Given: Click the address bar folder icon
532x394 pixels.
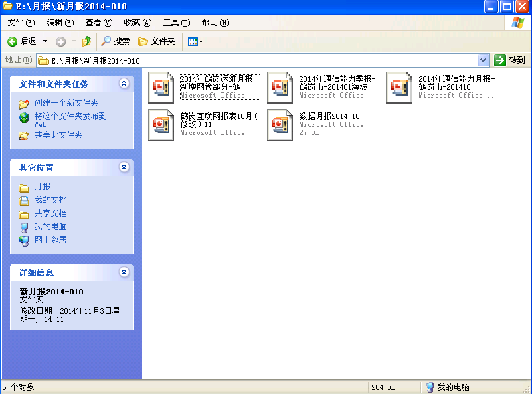Looking at the screenshot, I should pos(43,61).
